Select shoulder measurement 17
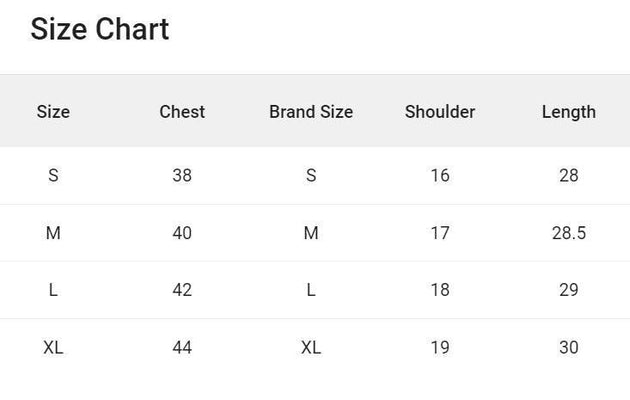The height and width of the screenshot is (400, 630). tap(440, 234)
